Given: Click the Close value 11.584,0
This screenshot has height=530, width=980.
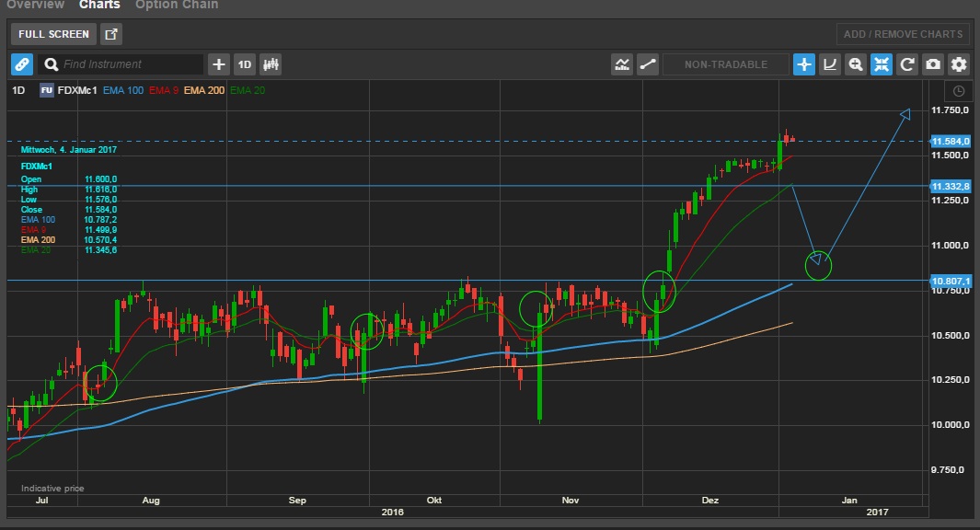Looking at the screenshot, I should point(100,210).
